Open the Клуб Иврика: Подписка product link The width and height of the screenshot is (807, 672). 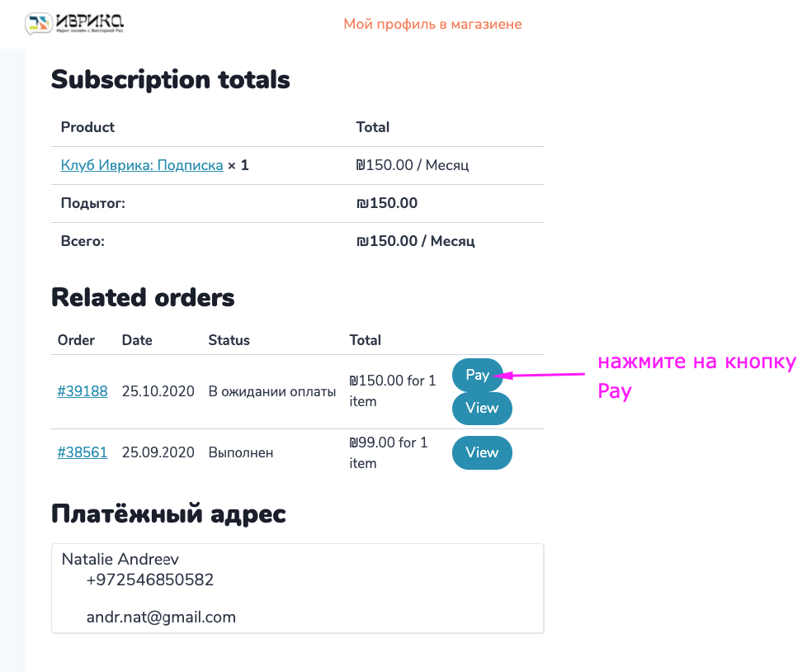pyautogui.click(x=142, y=165)
